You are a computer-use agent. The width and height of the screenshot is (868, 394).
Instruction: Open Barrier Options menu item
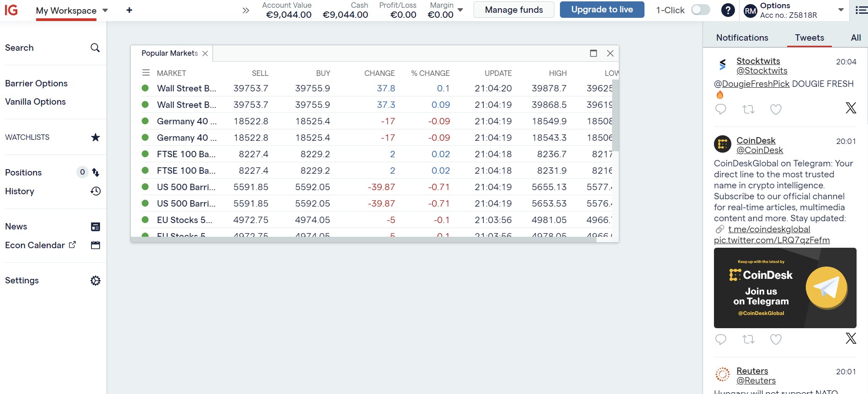point(36,83)
